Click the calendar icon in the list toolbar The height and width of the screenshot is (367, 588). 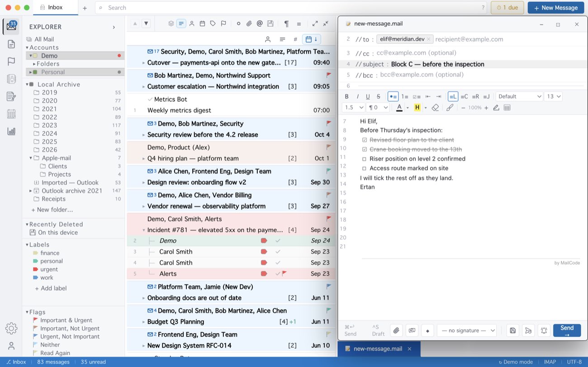coord(202,24)
